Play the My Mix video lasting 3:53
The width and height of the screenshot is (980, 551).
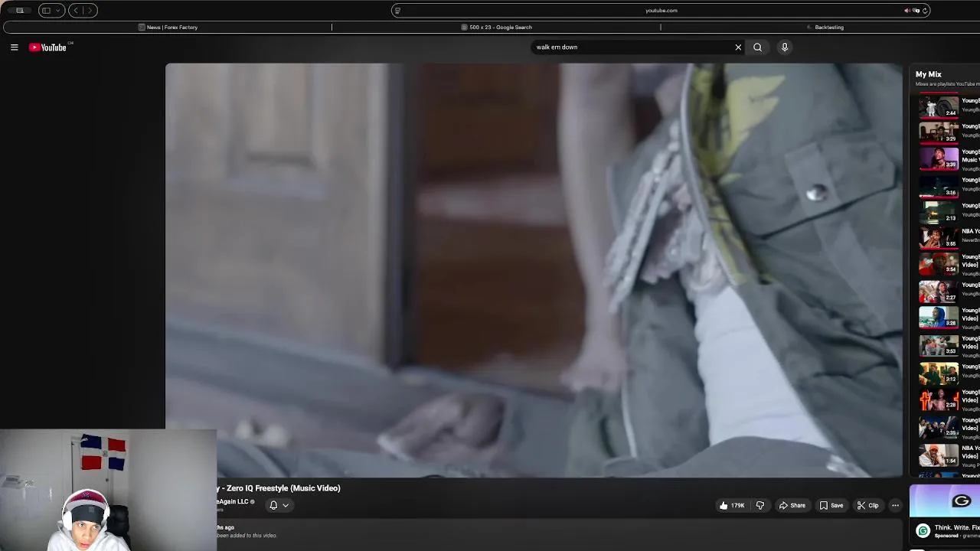tap(938, 345)
